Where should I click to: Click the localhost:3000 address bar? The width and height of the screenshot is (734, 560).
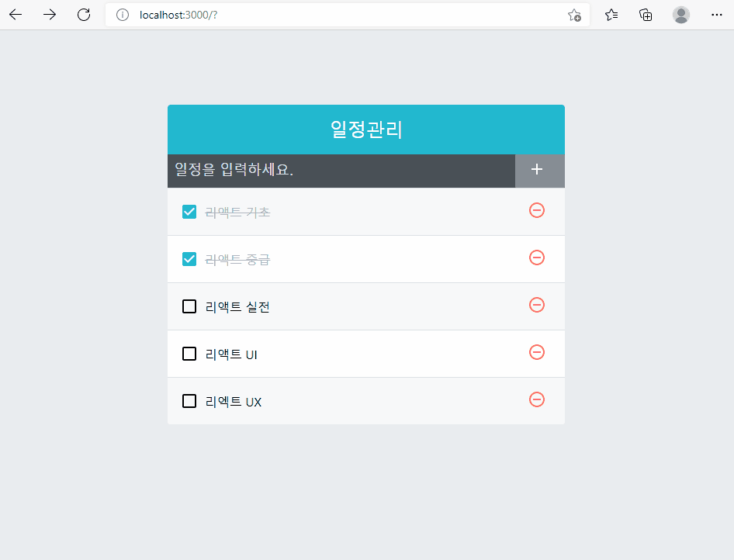346,15
